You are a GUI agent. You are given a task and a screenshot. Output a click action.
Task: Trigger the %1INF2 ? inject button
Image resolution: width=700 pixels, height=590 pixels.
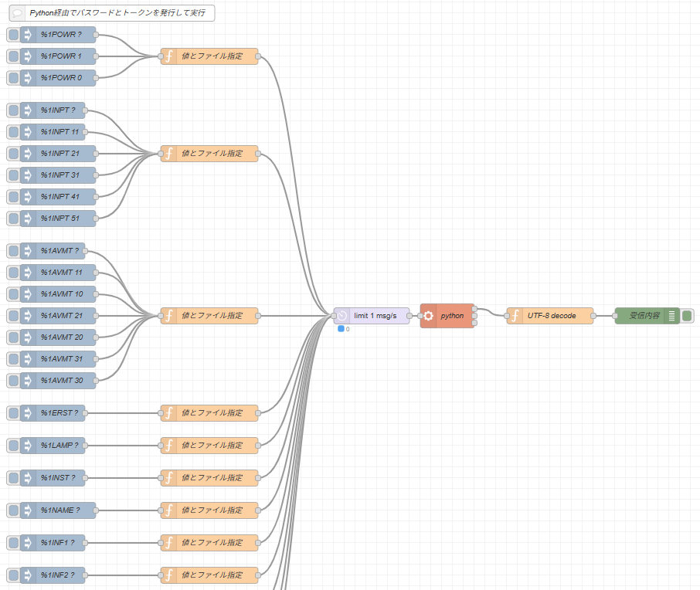pyautogui.click(x=14, y=575)
